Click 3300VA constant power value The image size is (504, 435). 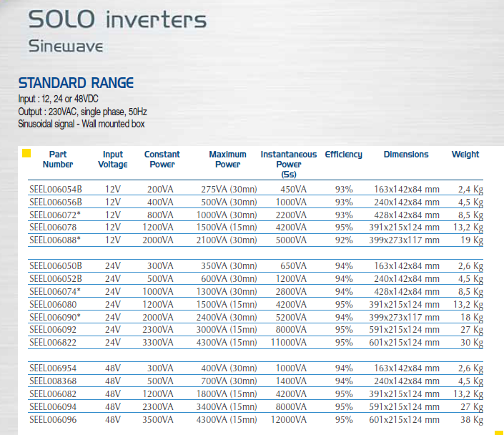[x=158, y=342]
